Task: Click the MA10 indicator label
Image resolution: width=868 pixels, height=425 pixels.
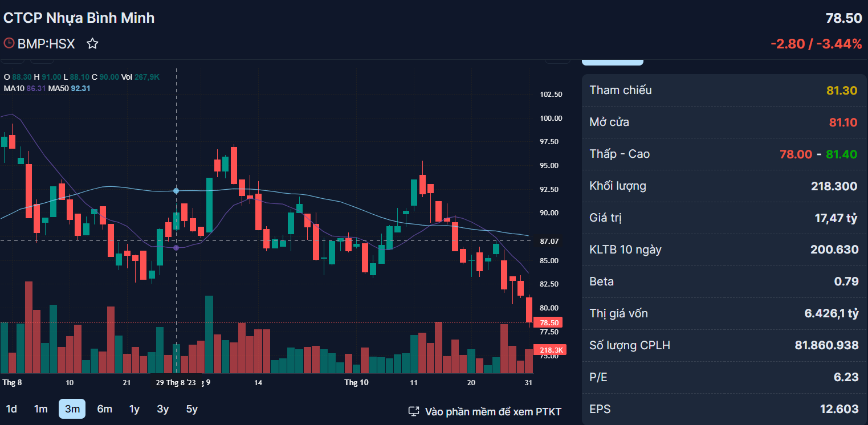Action: (14, 88)
